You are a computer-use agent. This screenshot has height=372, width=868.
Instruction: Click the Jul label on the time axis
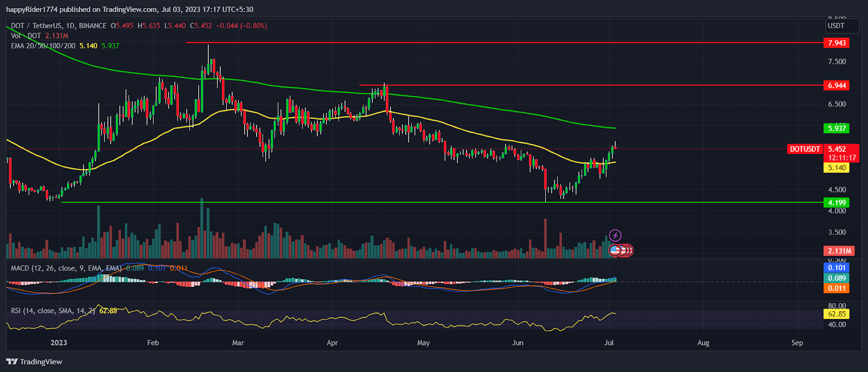[609, 343]
